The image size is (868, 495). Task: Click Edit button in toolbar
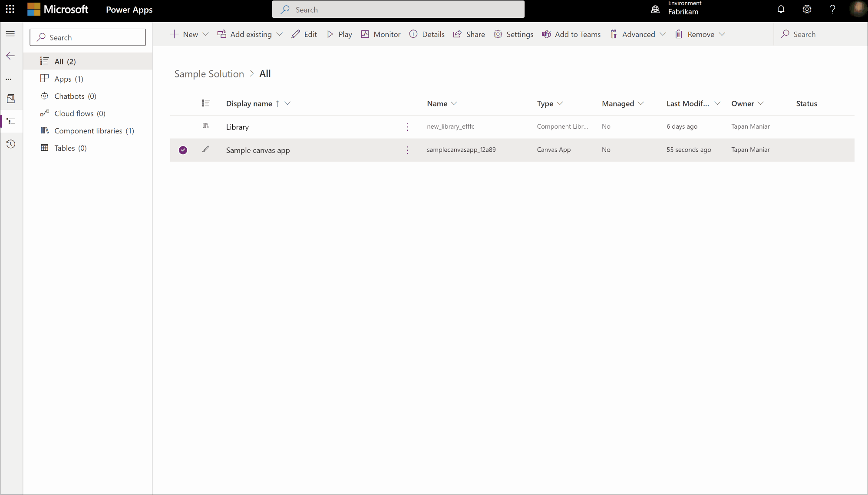tap(304, 34)
